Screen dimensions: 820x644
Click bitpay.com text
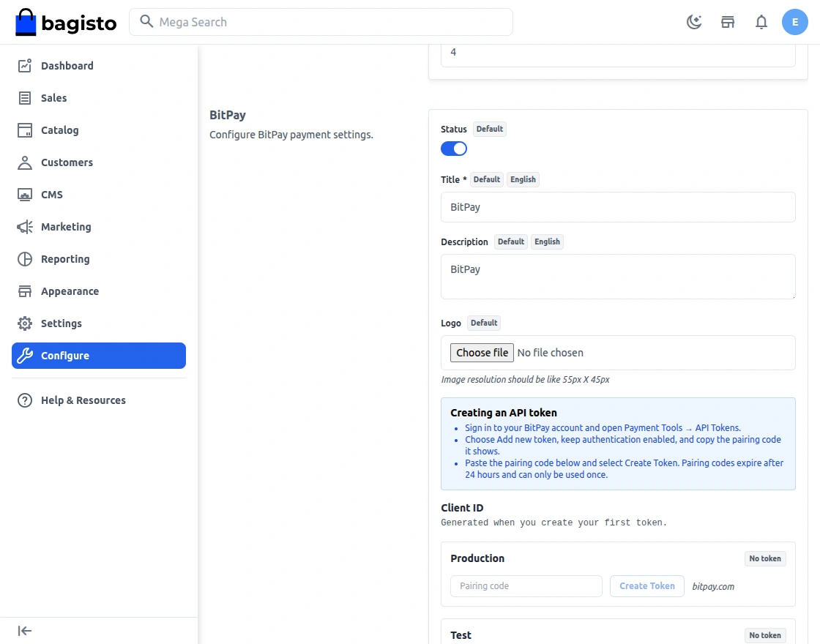[x=713, y=586]
